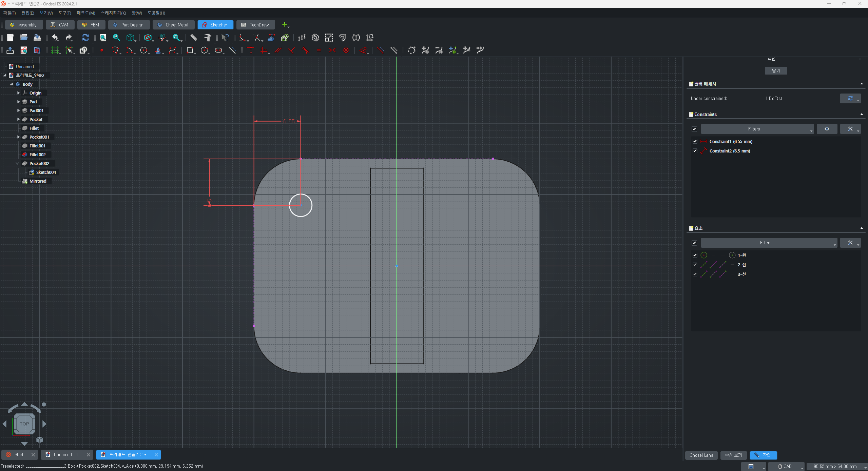Select the create circle tool

(x=143, y=50)
